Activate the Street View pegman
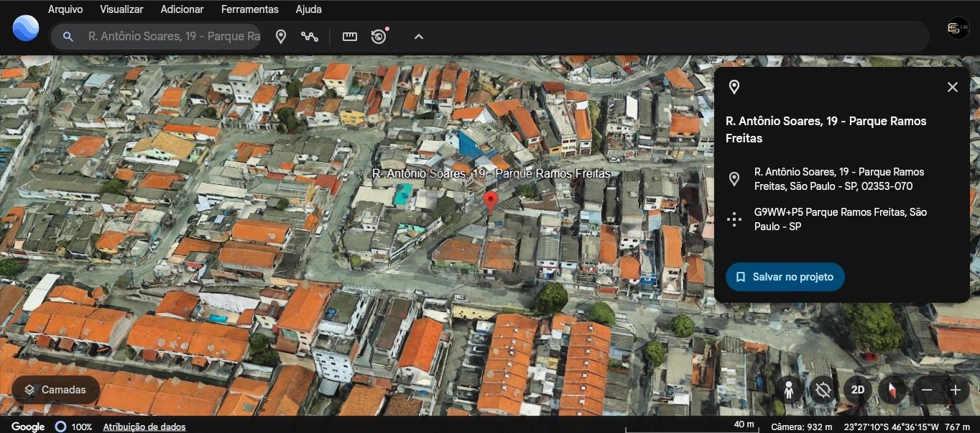 [789, 390]
